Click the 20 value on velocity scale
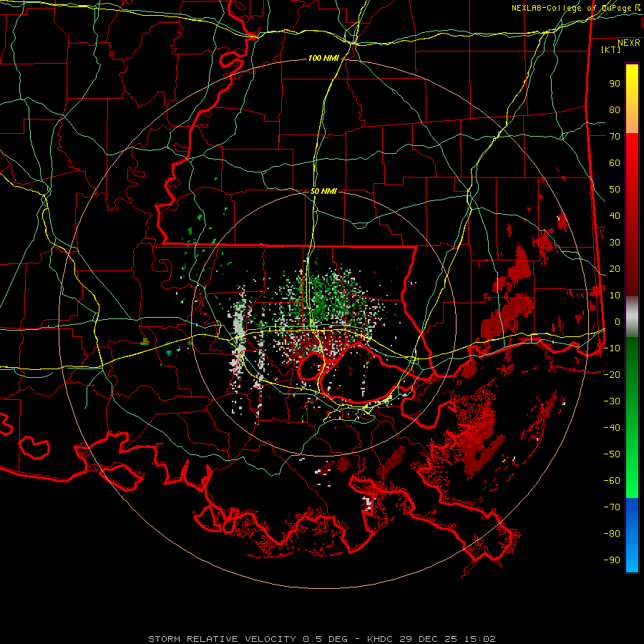 (x=615, y=269)
